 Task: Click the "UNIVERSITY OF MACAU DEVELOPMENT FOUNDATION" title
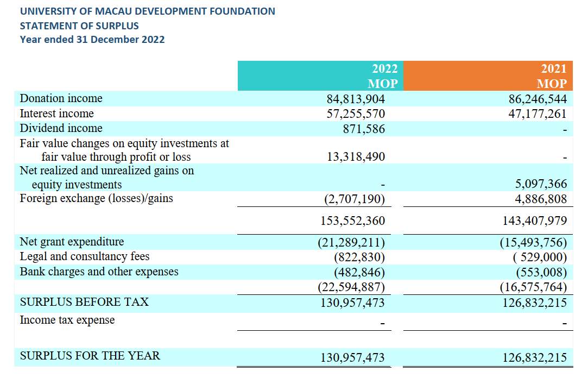(x=147, y=11)
